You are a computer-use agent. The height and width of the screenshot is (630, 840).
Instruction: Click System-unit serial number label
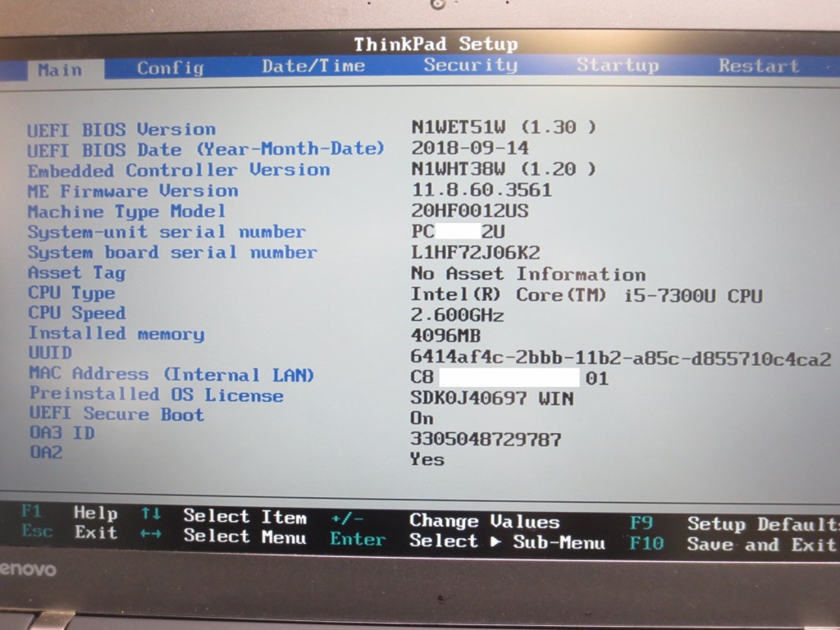[x=167, y=232]
